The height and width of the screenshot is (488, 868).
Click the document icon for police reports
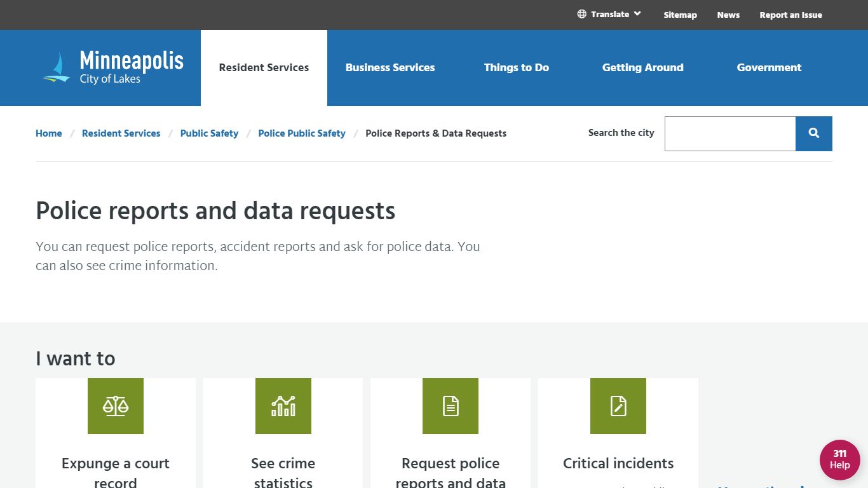[x=451, y=406]
